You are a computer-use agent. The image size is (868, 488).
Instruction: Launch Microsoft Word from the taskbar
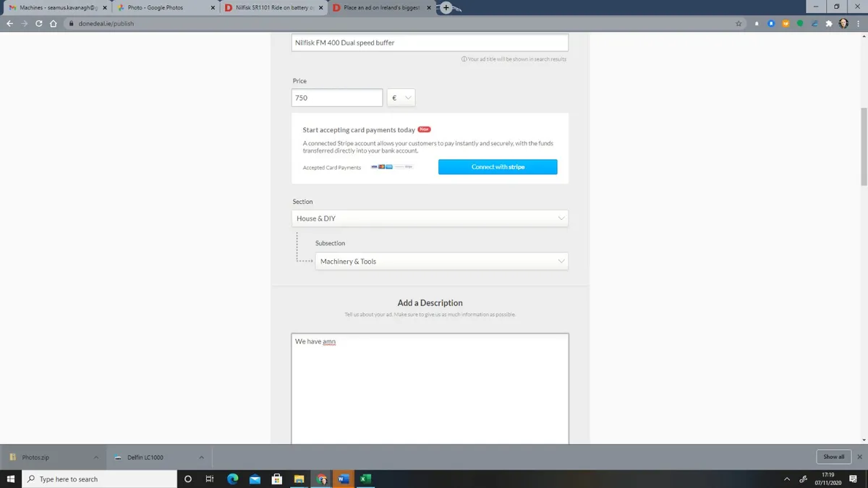(x=343, y=479)
